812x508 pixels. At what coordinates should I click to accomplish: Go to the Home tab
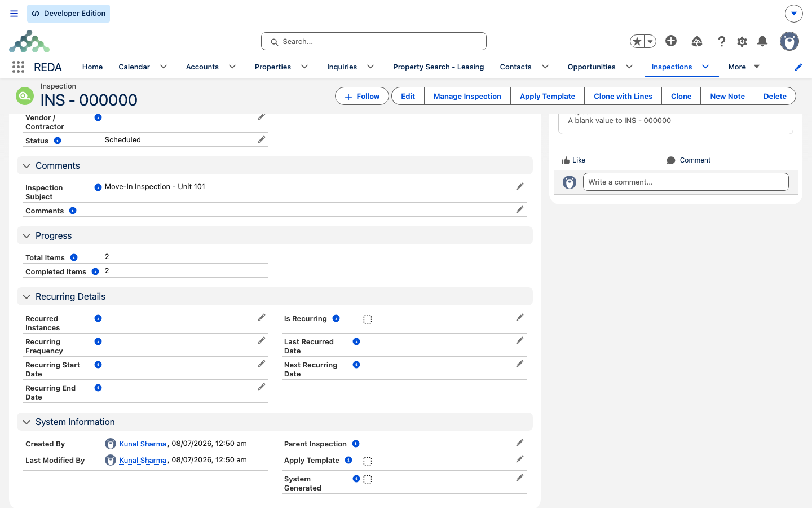(92, 67)
